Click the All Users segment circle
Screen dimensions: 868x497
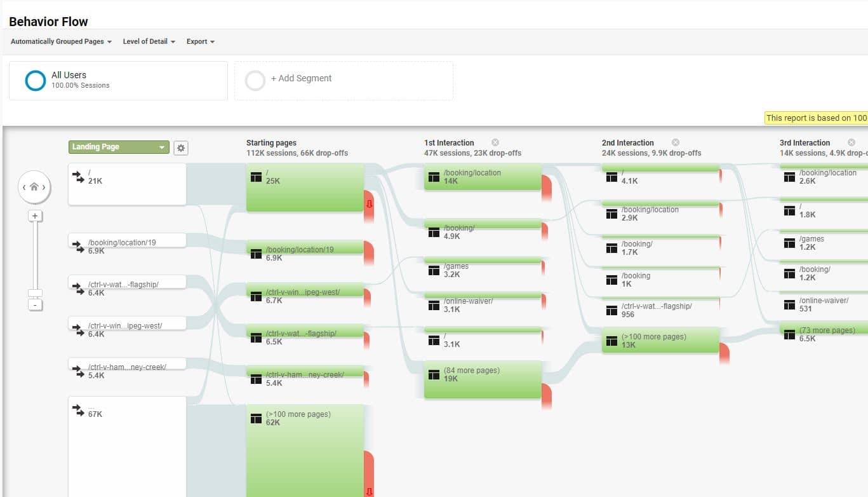pyautogui.click(x=35, y=80)
